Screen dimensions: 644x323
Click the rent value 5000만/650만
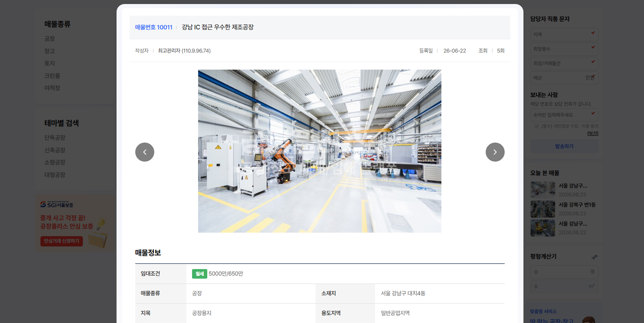point(226,274)
